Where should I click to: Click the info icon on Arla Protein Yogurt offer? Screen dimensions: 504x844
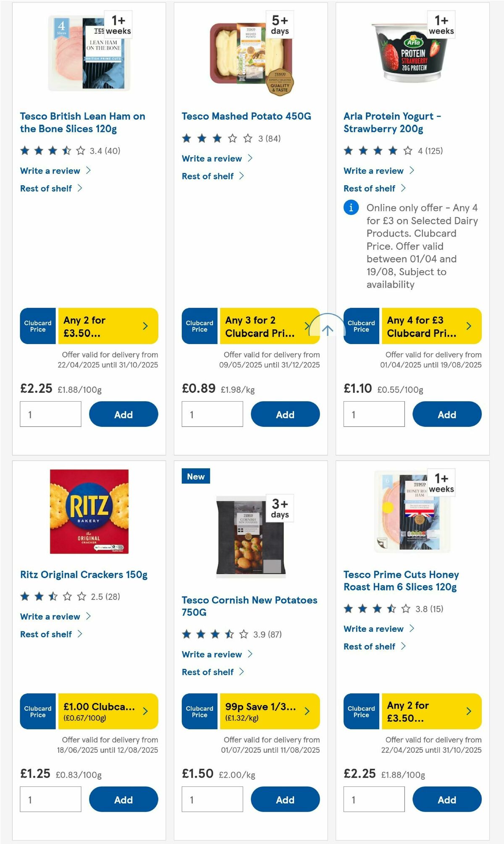[x=350, y=208]
